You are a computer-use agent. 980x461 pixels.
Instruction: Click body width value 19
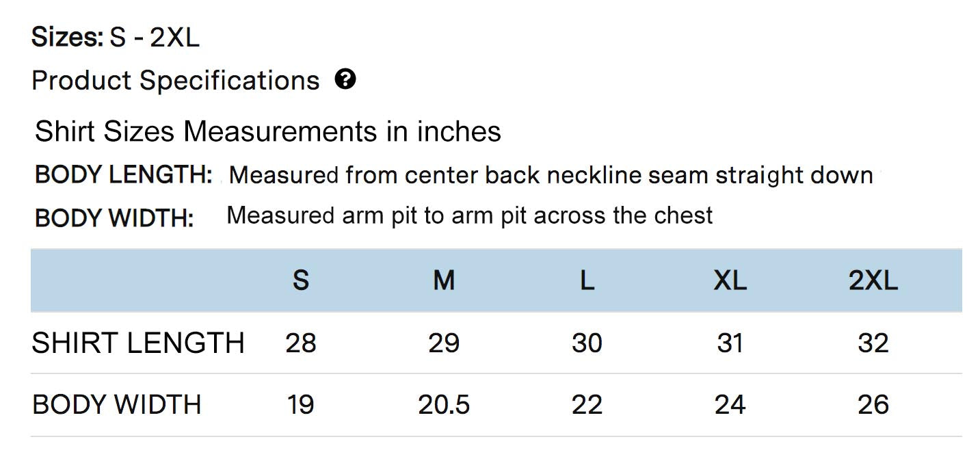(x=301, y=405)
